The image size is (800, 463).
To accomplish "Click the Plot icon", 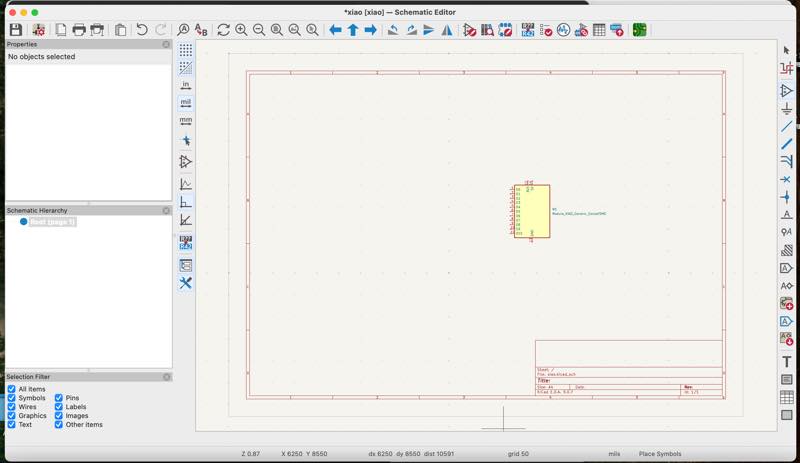I will coord(97,30).
